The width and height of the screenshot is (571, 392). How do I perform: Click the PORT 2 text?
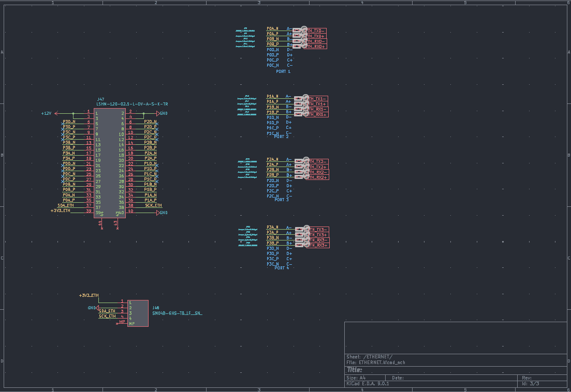point(281,137)
